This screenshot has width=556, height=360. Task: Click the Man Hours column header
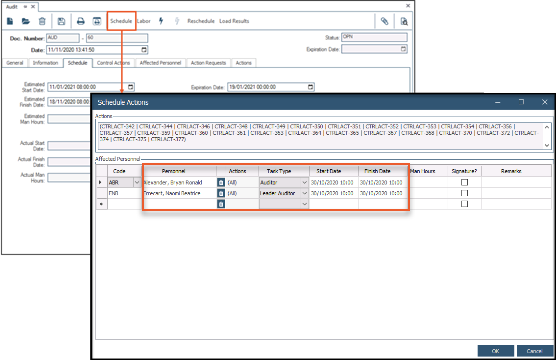428,171
